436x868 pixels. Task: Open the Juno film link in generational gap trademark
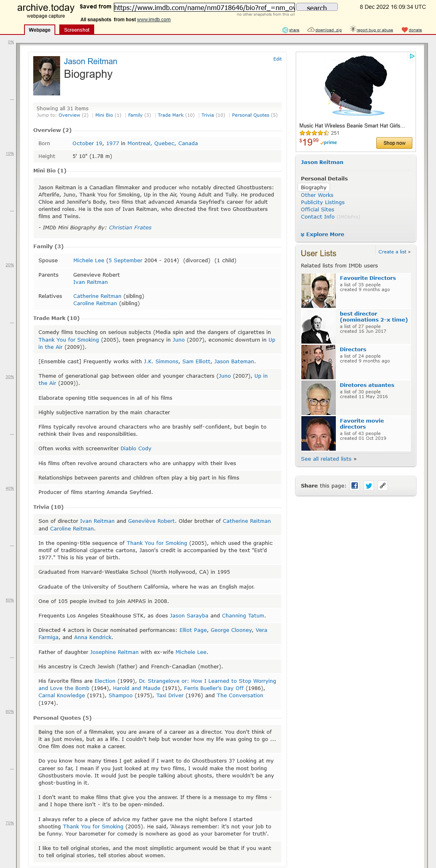tap(225, 376)
